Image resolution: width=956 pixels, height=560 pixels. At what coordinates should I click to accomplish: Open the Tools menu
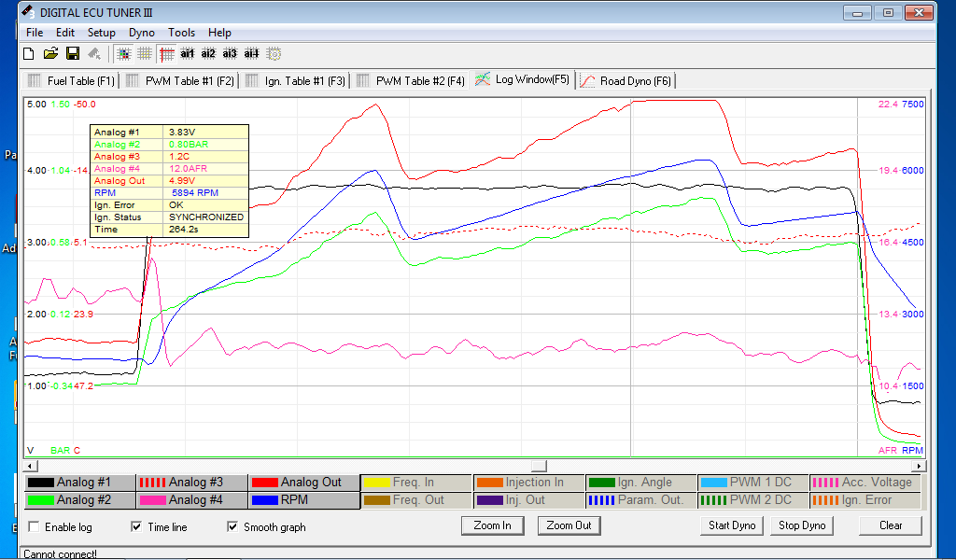point(181,33)
